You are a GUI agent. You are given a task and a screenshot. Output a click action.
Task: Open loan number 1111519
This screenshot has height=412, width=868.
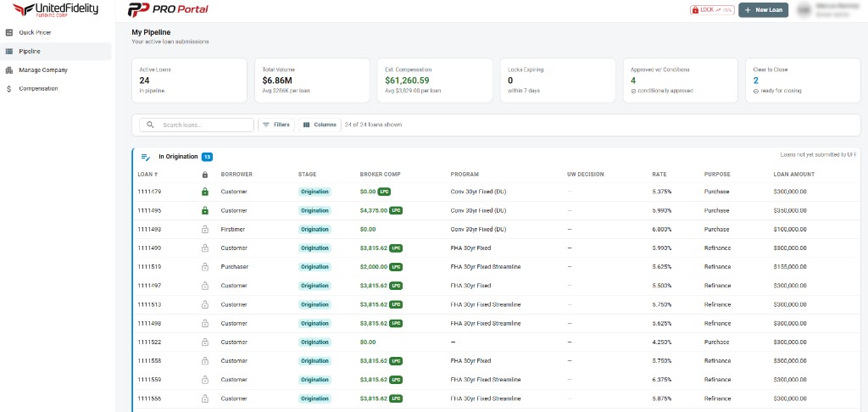(x=149, y=267)
